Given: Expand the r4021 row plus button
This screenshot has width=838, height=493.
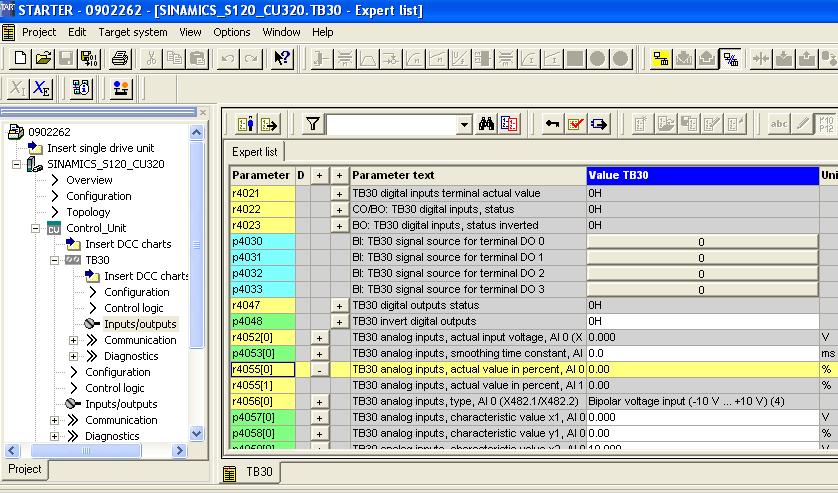Looking at the screenshot, I should coord(339,194).
